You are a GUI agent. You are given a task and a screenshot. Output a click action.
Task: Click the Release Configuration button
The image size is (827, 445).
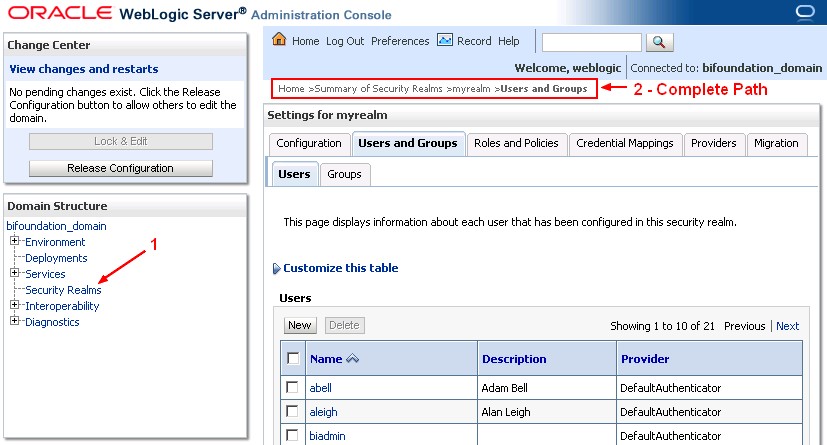tap(120, 168)
